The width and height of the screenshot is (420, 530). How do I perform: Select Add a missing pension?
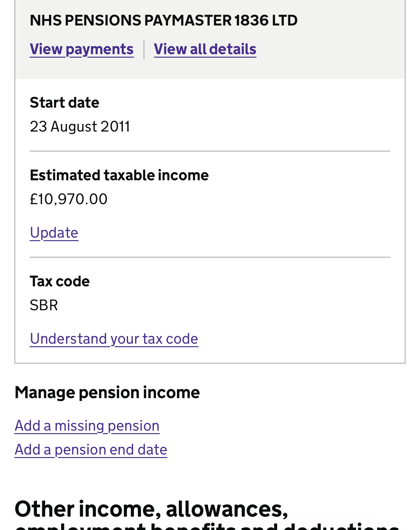[x=87, y=426]
